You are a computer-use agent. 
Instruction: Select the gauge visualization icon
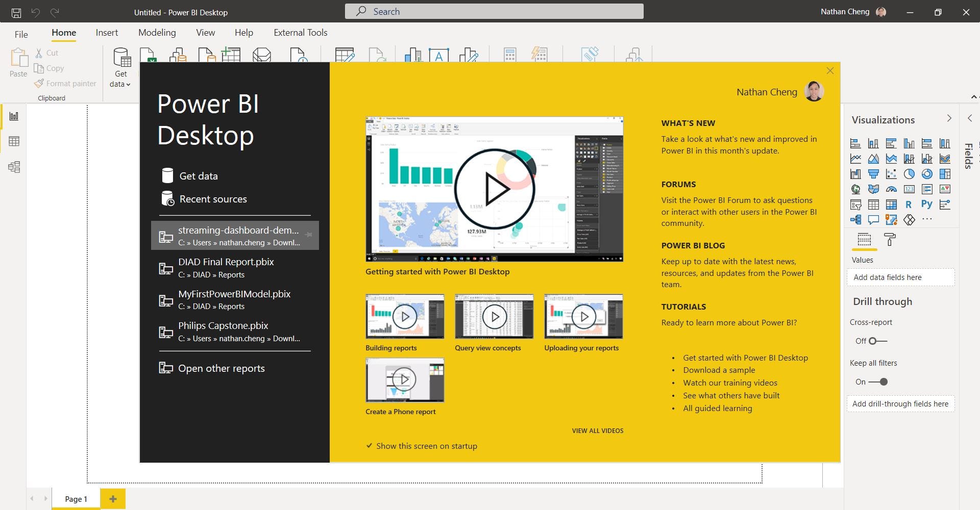pyautogui.click(x=891, y=189)
